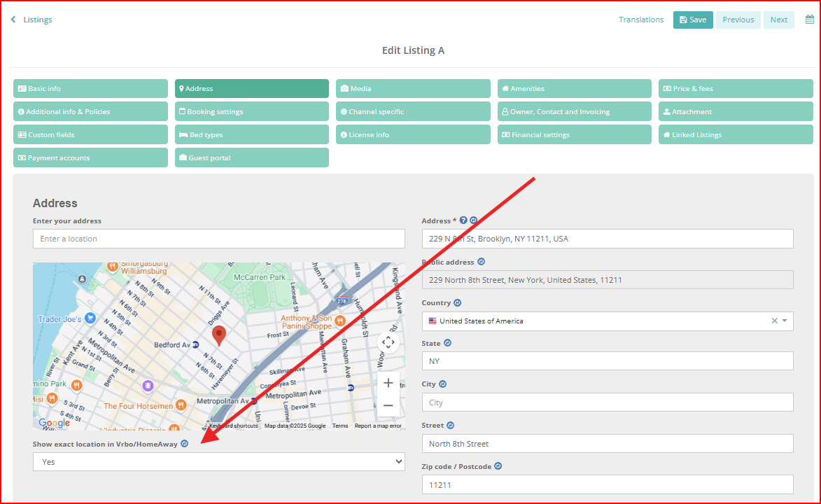The image size is (821, 504).
Task: Open License info tab
Action: coord(413,134)
